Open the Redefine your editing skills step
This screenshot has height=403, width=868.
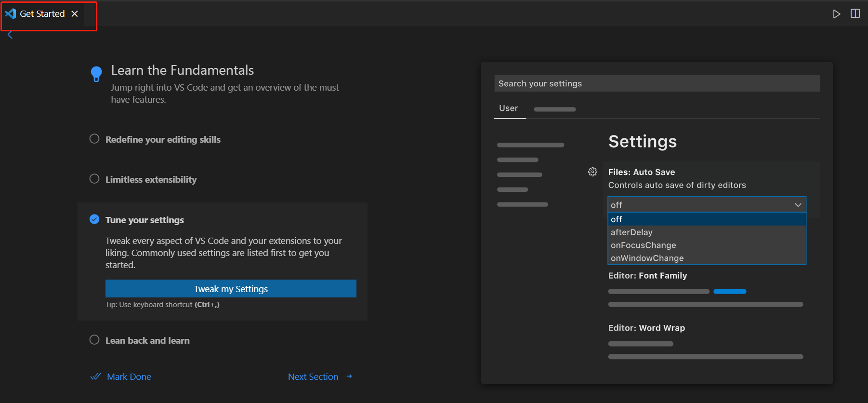(x=163, y=139)
